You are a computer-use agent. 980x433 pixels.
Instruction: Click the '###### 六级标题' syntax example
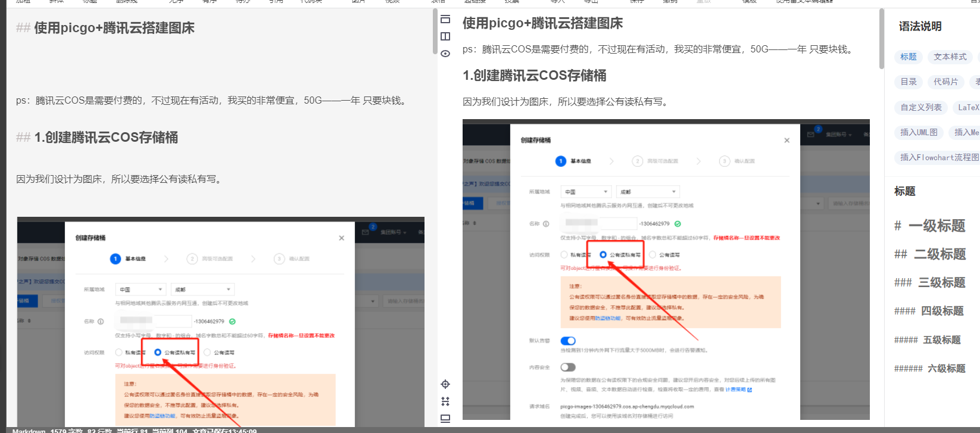tap(930, 369)
